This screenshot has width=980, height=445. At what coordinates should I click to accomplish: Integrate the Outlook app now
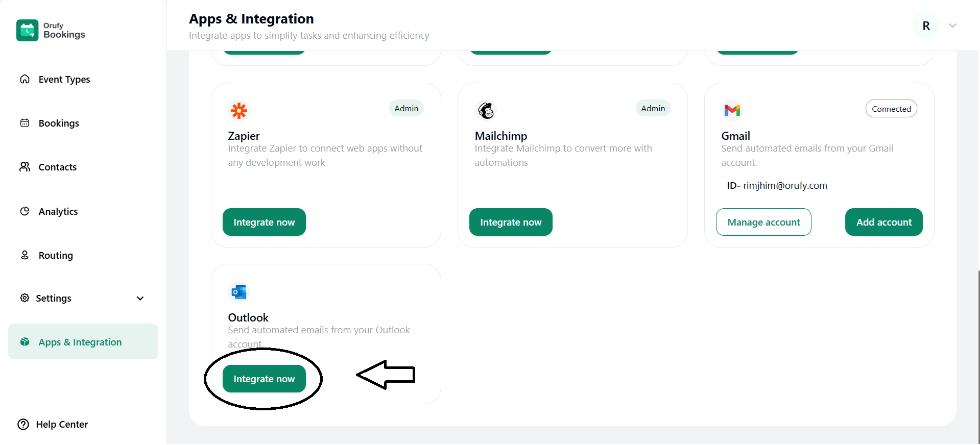[x=264, y=379]
